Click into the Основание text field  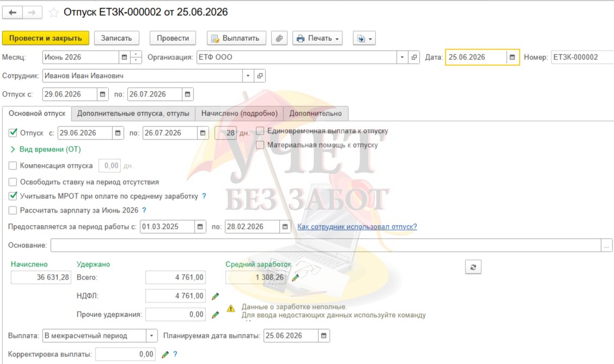tap(326, 245)
